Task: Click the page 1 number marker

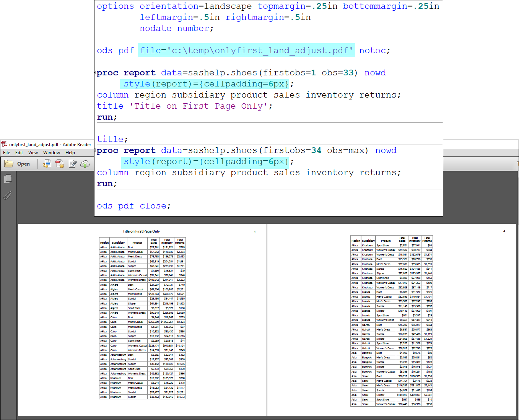Action: coord(255,231)
